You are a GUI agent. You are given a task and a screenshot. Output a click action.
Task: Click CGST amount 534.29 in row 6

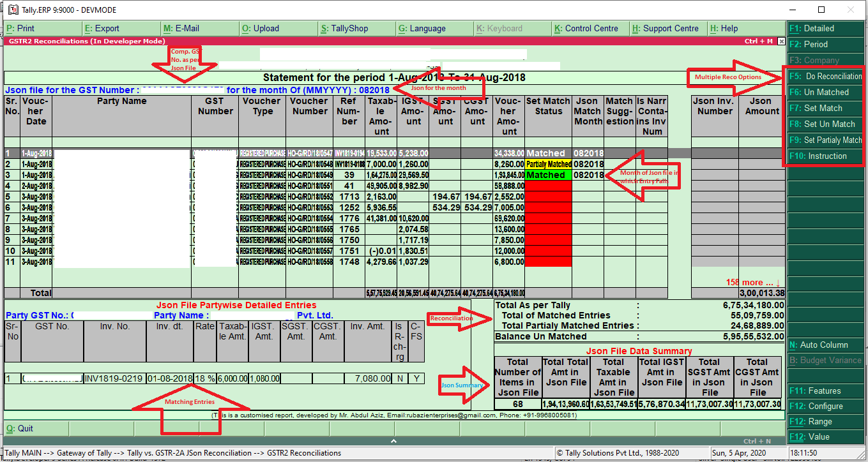point(478,207)
